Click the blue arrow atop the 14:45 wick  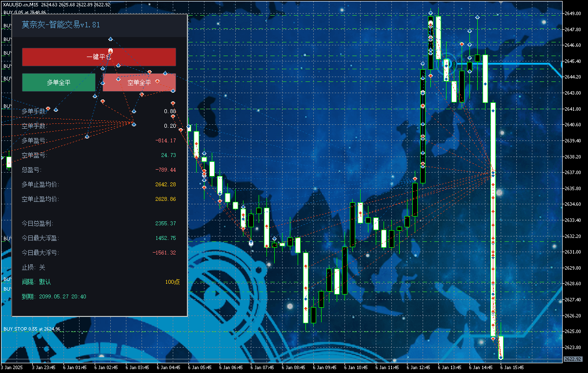point(477,17)
